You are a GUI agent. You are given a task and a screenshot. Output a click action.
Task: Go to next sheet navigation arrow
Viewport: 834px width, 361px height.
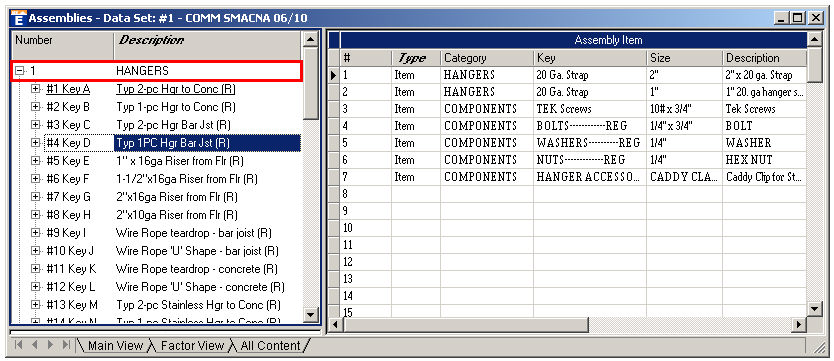[51, 345]
